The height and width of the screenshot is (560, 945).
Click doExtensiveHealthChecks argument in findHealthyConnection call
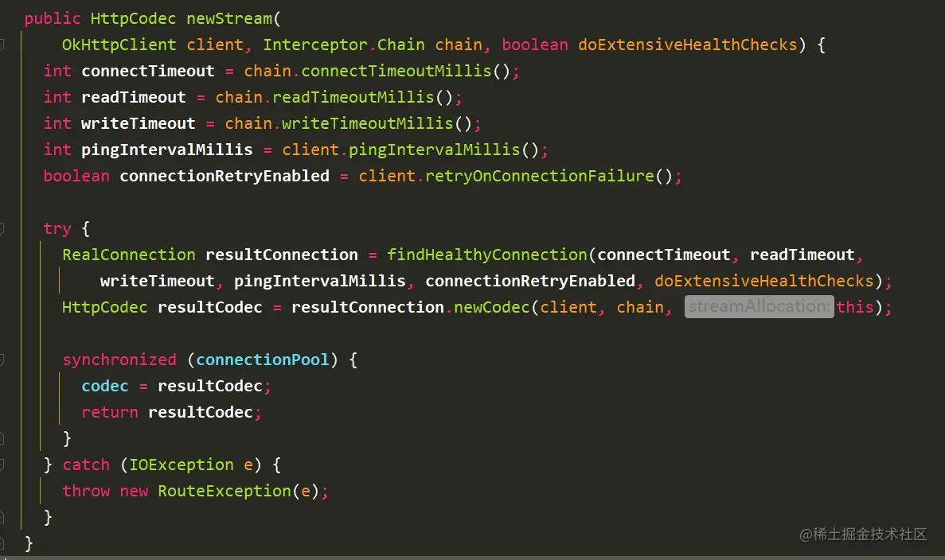pos(764,282)
